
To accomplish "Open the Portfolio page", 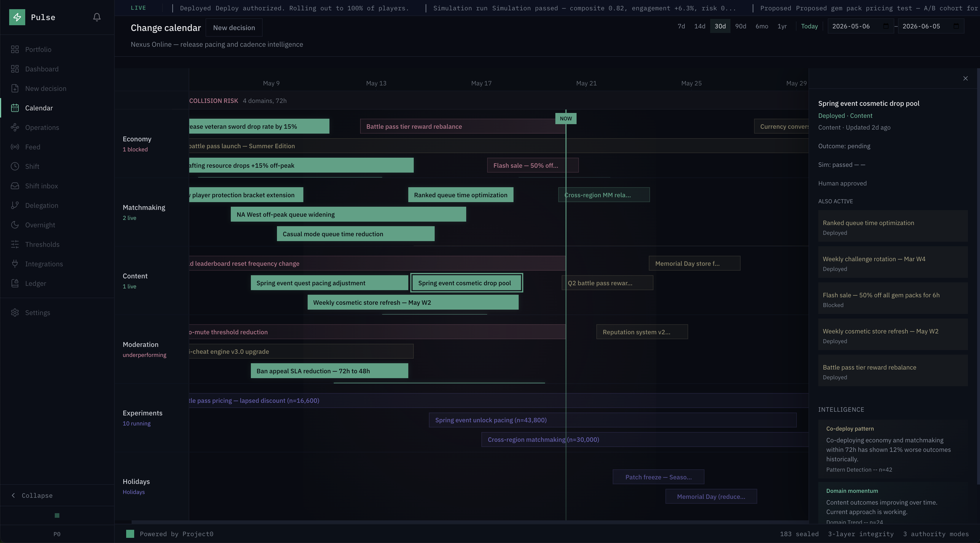I will point(57,49).
